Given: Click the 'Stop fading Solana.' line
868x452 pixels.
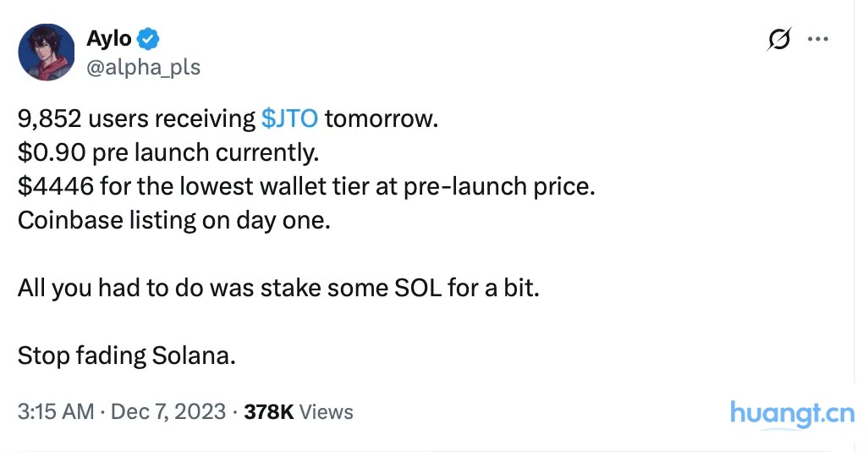Looking at the screenshot, I should click(127, 356).
